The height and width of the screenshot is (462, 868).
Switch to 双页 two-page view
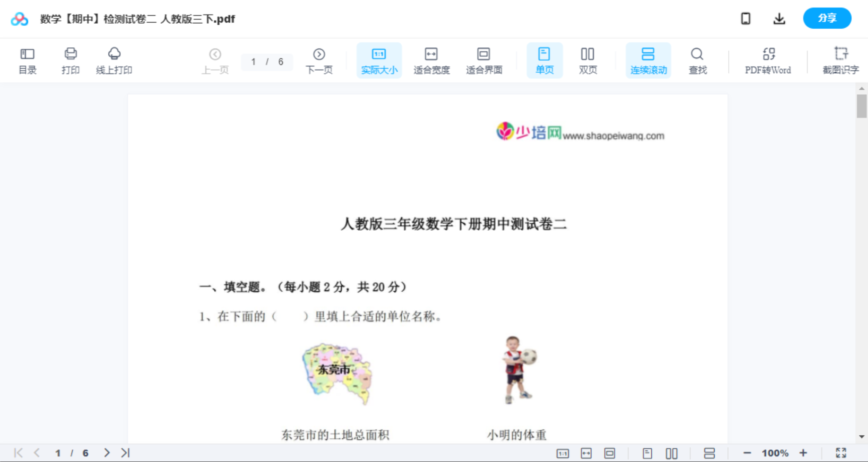(x=588, y=60)
